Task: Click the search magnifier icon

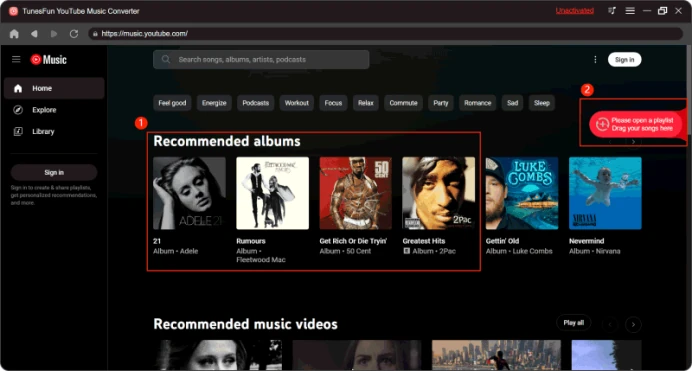Action: 165,59
